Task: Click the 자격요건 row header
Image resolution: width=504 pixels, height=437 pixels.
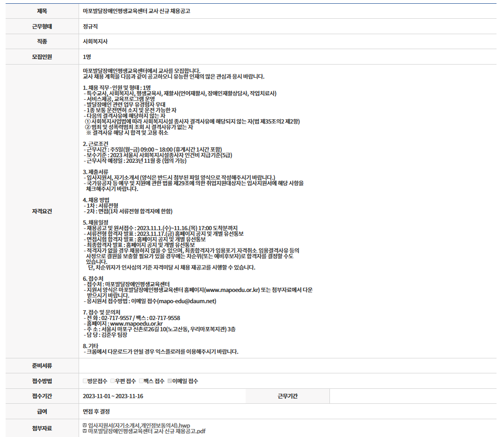Action: pyautogui.click(x=42, y=211)
